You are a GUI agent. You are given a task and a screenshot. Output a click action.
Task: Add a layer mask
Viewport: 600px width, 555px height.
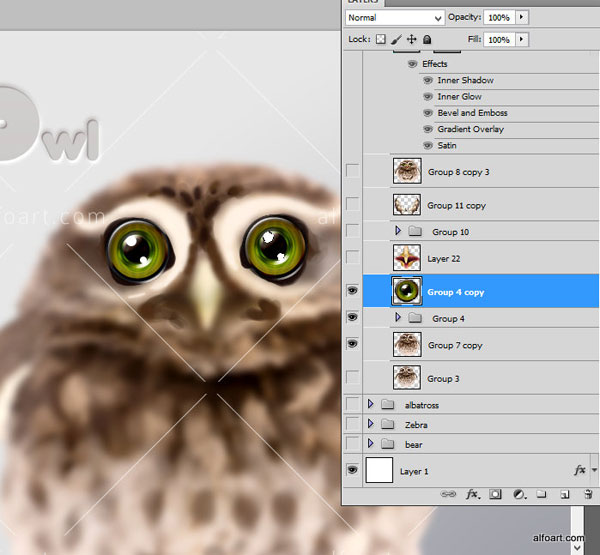point(495,494)
